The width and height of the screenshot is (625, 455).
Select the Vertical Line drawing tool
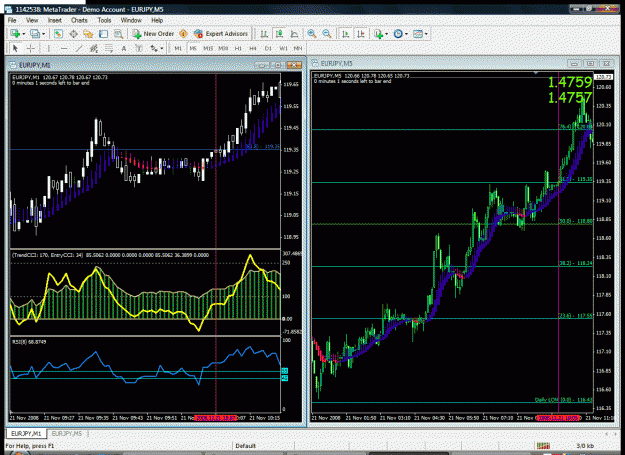pyautogui.click(x=49, y=48)
